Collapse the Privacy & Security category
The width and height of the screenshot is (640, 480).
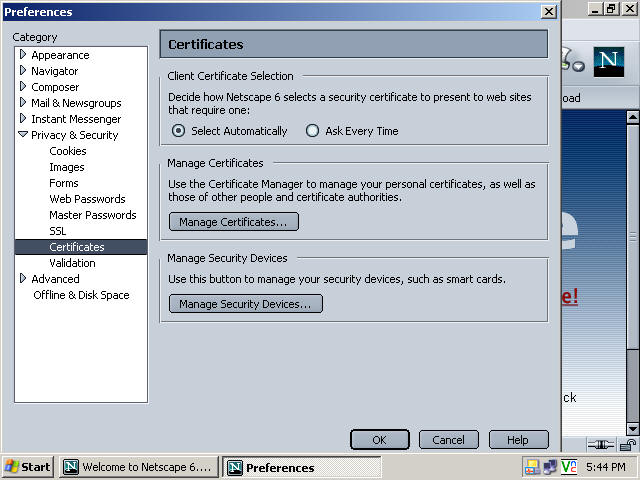(x=23, y=134)
